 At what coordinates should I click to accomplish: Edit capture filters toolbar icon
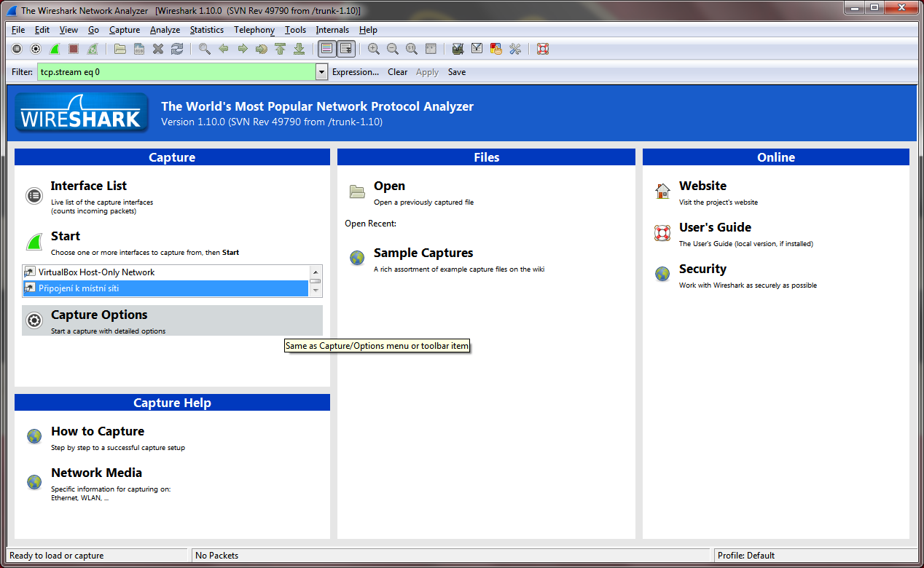pos(458,49)
